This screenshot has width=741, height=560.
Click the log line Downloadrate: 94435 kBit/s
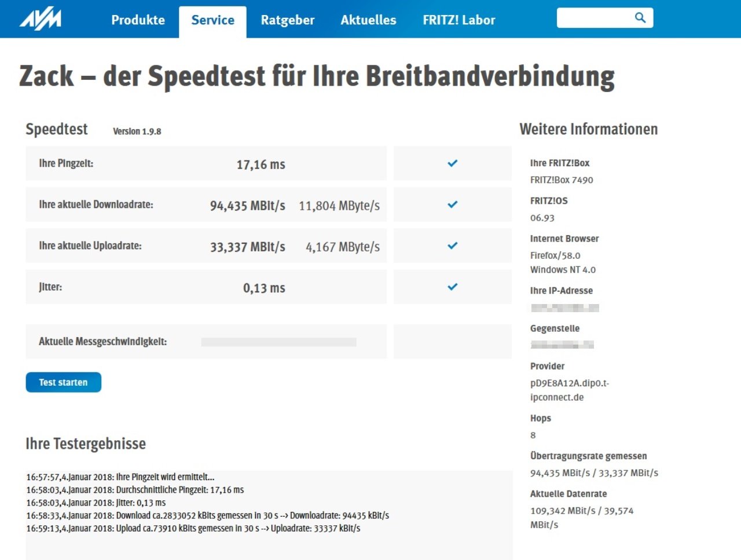[x=208, y=515]
